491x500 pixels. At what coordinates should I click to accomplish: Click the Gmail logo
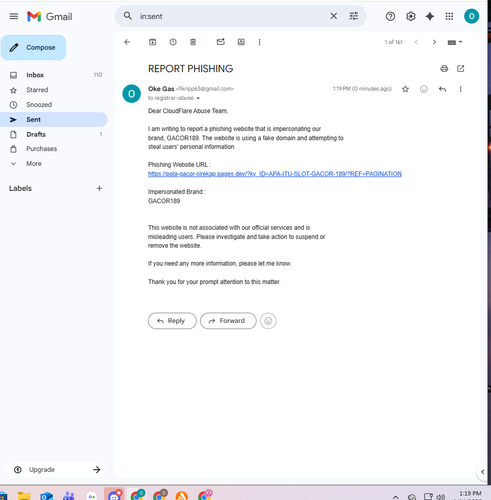[x=50, y=16]
